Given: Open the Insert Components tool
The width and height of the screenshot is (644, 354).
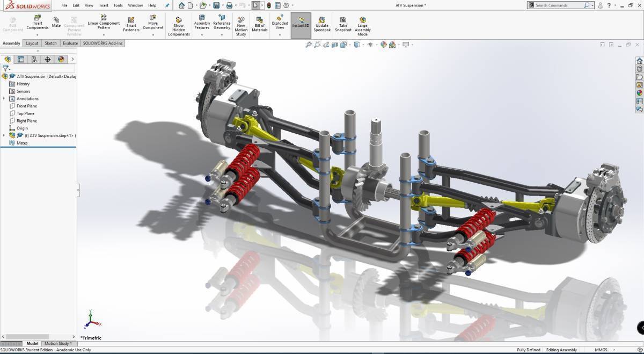Looking at the screenshot, I should point(37,24).
